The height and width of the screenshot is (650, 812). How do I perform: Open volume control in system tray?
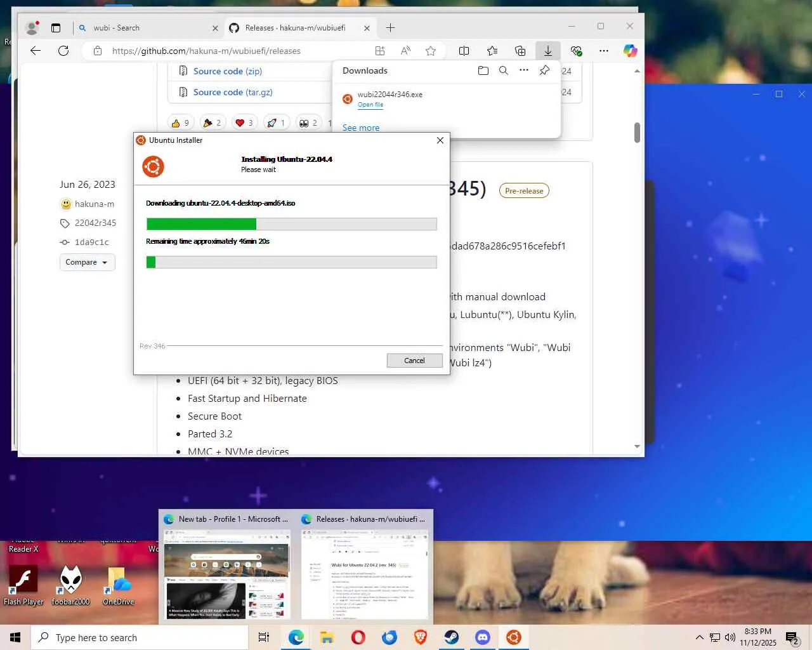730,637
